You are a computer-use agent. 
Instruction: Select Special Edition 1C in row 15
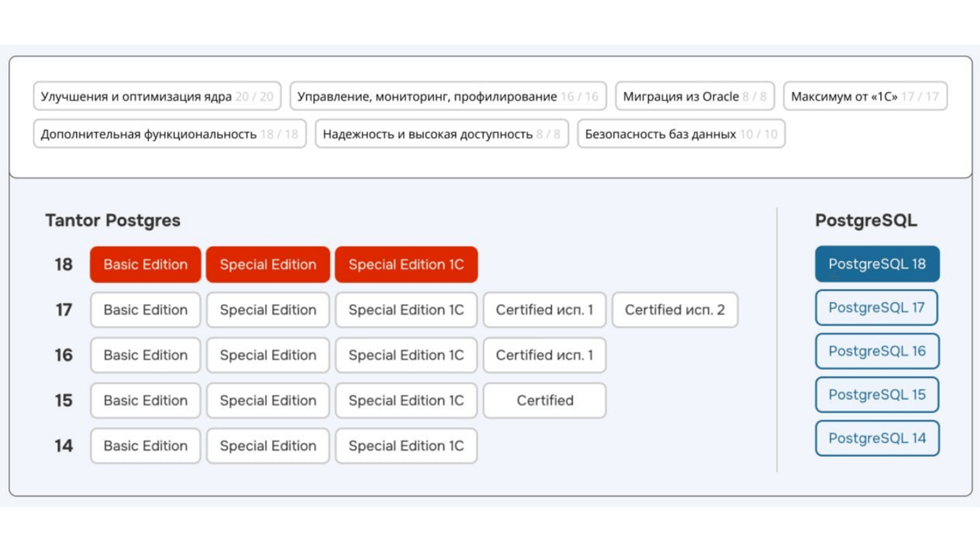click(406, 400)
